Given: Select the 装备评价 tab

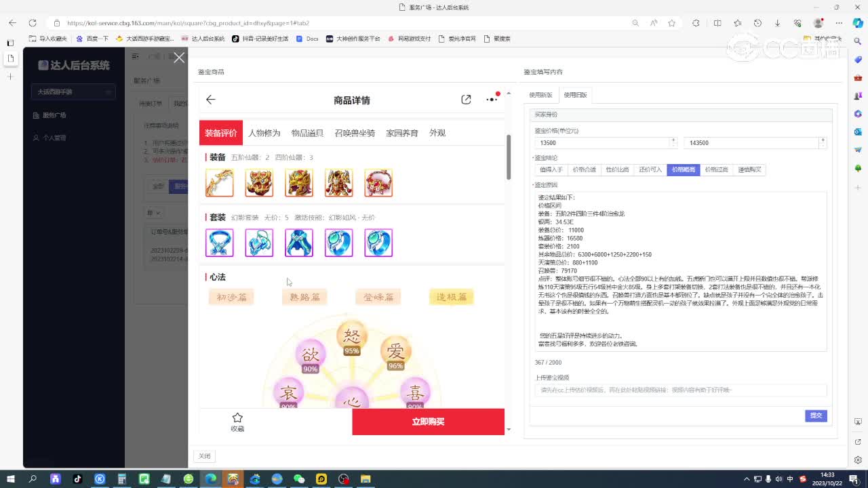Looking at the screenshot, I should tap(221, 133).
